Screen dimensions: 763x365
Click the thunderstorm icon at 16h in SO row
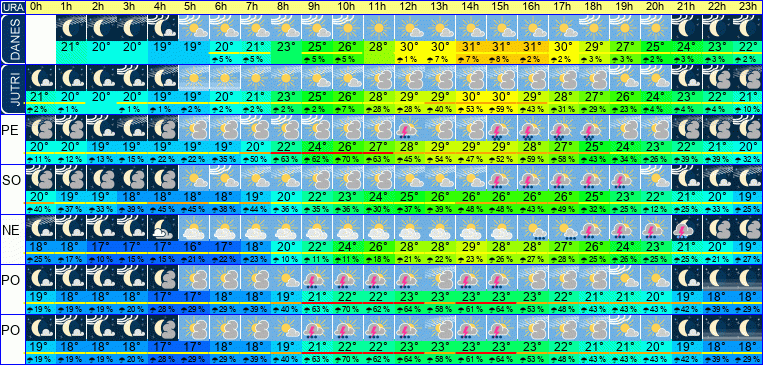click(533, 178)
